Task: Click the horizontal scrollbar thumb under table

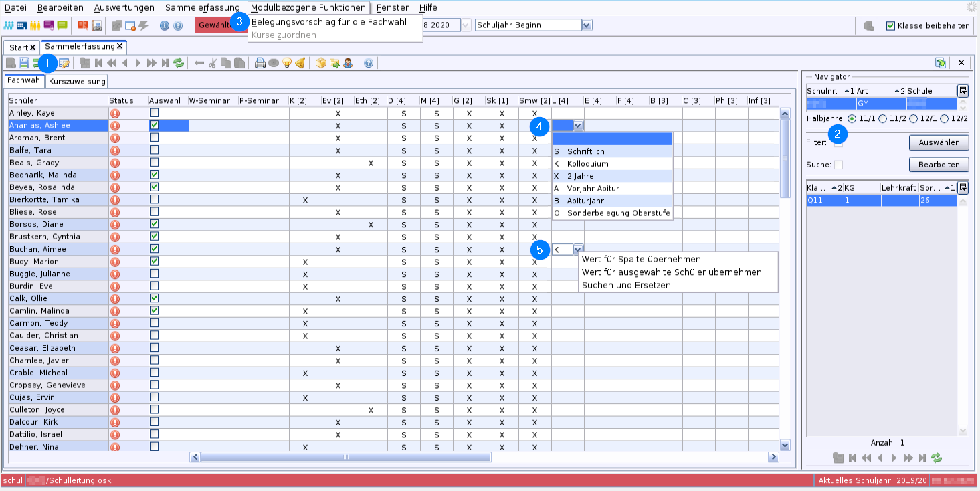Action: pos(346,457)
